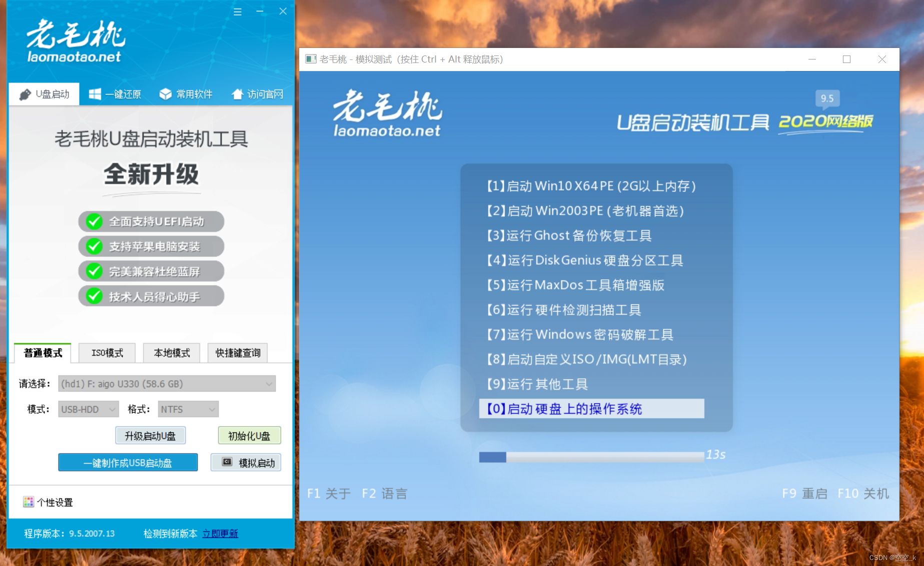
Task: Select 【0】启动 硬盘上的操作系统 entry
Action: tap(591, 408)
